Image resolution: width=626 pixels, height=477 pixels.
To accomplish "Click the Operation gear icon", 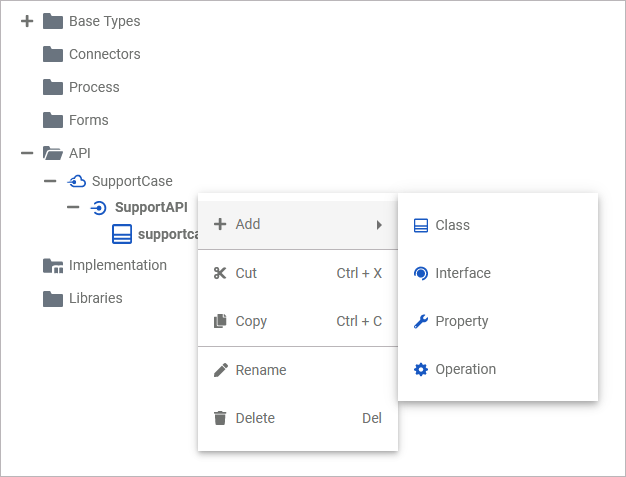I will pyautogui.click(x=421, y=369).
